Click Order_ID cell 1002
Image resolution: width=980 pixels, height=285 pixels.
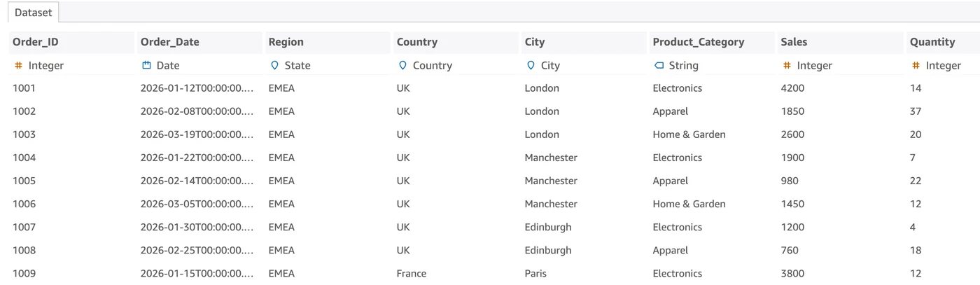click(x=24, y=111)
